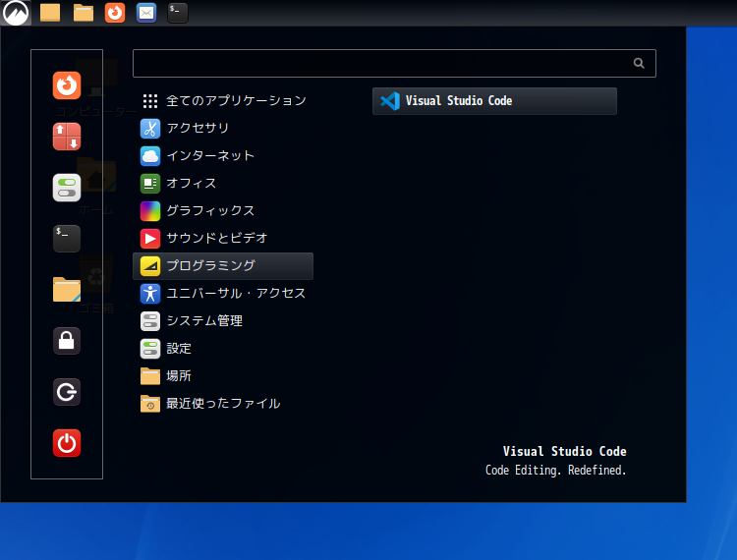The height and width of the screenshot is (560, 737).
Task: Open the menu launcher in the panel
Action: pyautogui.click(x=16, y=13)
